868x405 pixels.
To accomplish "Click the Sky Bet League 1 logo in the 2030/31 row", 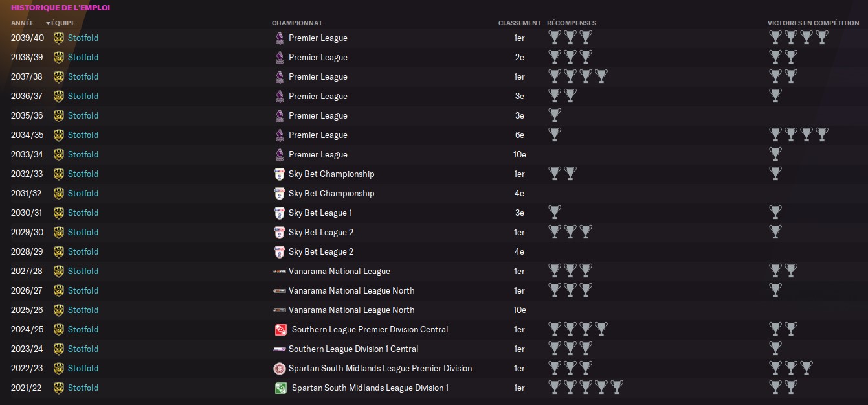I will click(280, 213).
